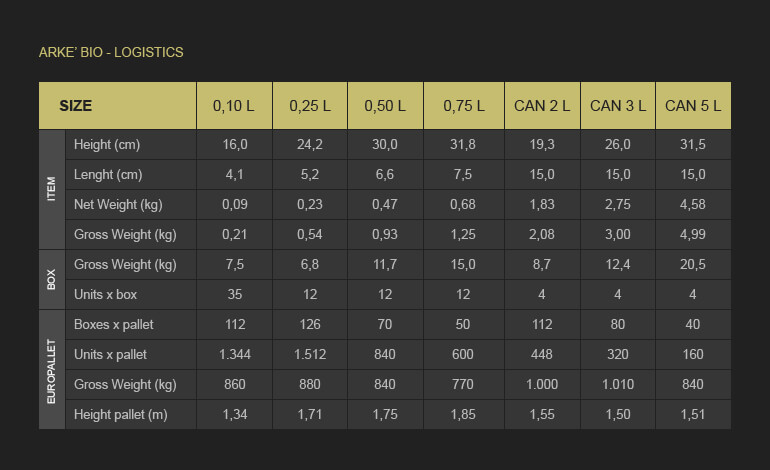The width and height of the screenshot is (770, 470).
Task: Select the SIZE header cell
Action: tap(117, 106)
